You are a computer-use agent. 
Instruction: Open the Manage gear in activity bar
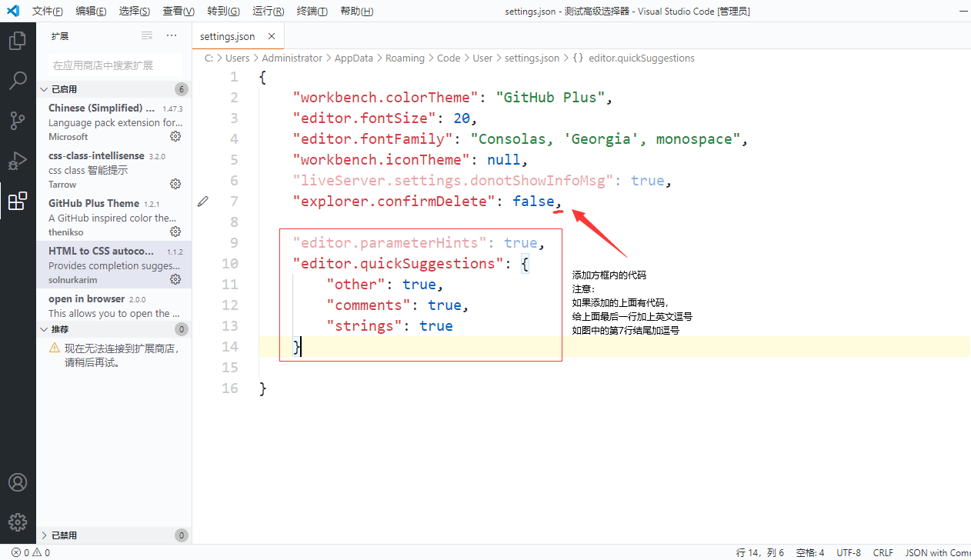(x=18, y=522)
